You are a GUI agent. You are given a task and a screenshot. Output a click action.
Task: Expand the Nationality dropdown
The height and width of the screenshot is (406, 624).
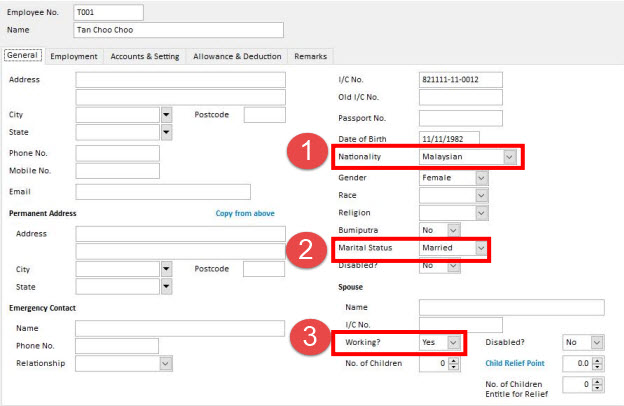[509, 158]
